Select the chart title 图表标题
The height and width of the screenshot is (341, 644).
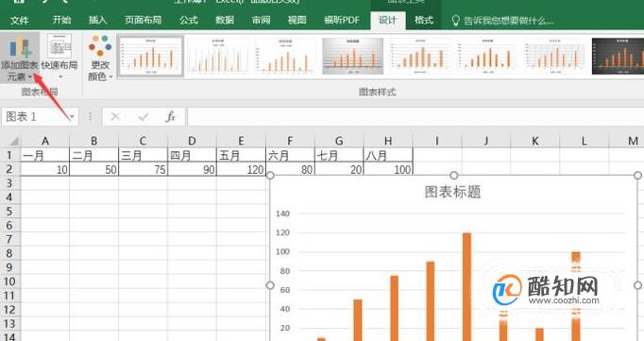coord(452,192)
